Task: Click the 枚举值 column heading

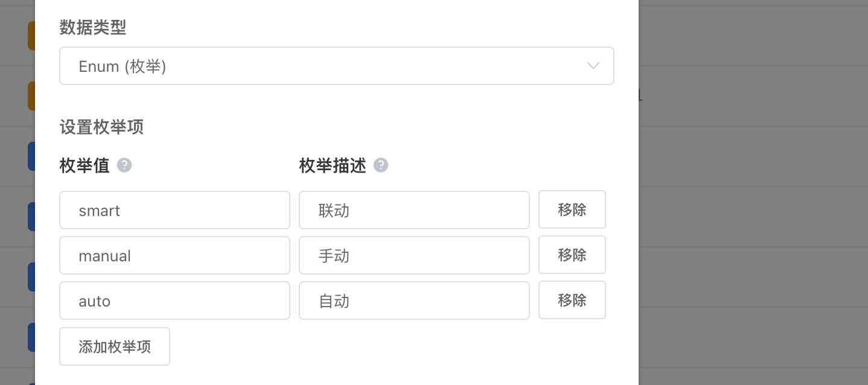Action: click(85, 165)
